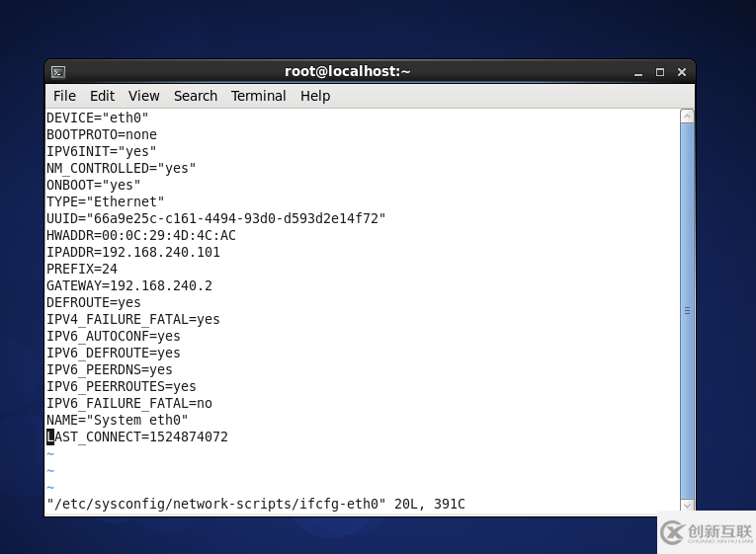Open the File menu
Viewport: 756px width, 554px height.
pos(64,96)
